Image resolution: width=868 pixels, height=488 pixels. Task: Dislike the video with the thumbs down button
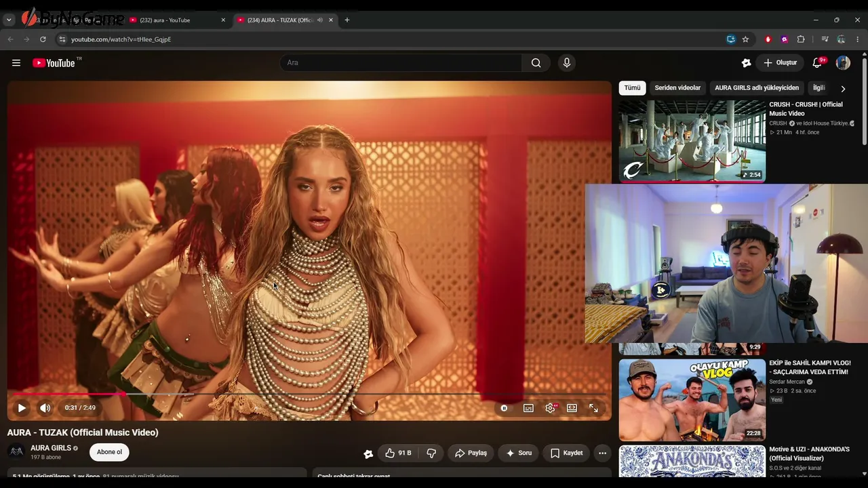(431, 453)
